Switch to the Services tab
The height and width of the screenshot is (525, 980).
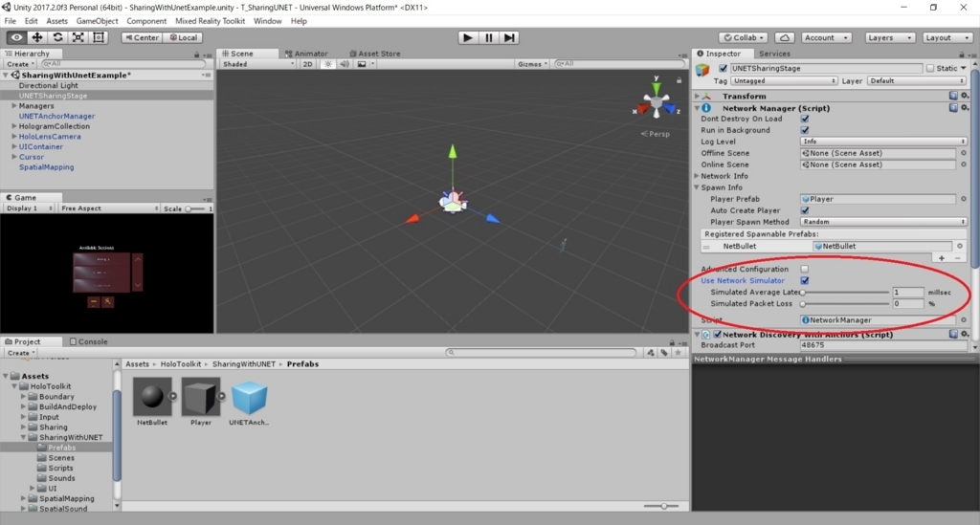tap(774, 54)
